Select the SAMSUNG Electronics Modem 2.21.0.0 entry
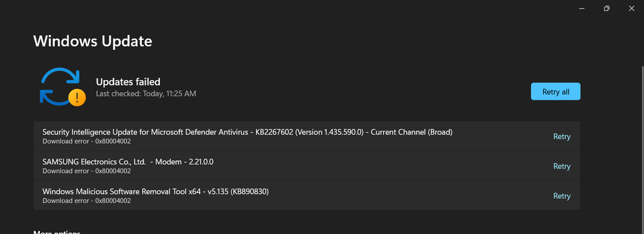 (x=307, y=166)
